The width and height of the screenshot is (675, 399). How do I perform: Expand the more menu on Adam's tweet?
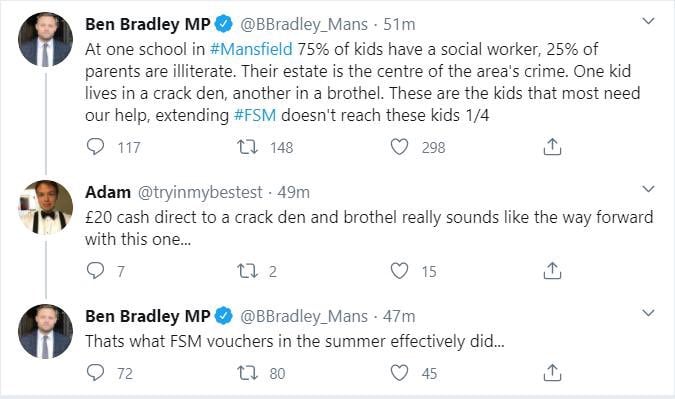[648, 189]
